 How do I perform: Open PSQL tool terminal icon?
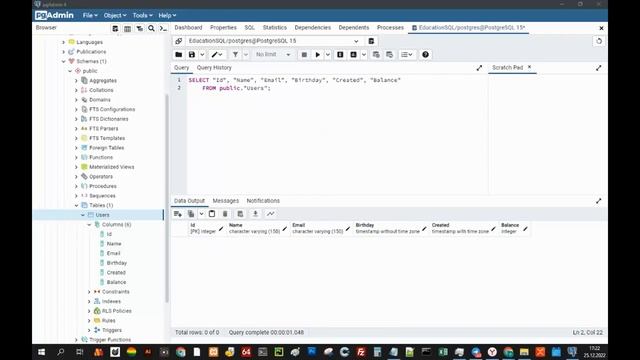click(x=163, y=28)
